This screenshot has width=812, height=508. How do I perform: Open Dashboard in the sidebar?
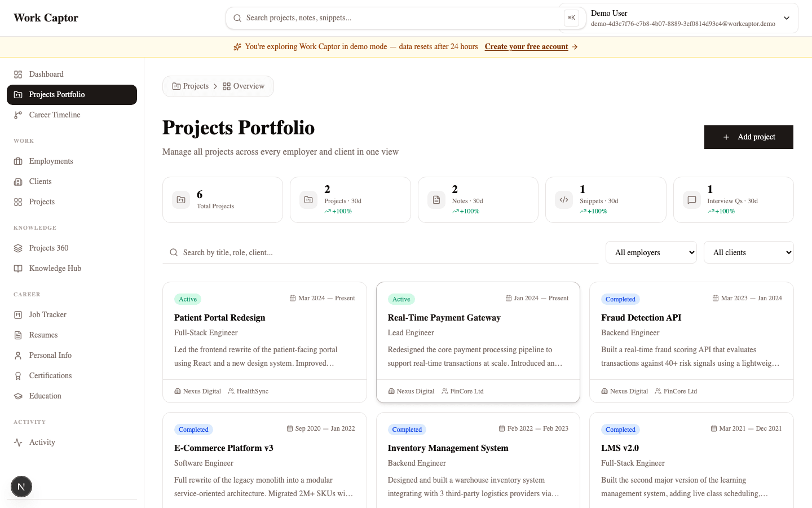tap(72, 75)
